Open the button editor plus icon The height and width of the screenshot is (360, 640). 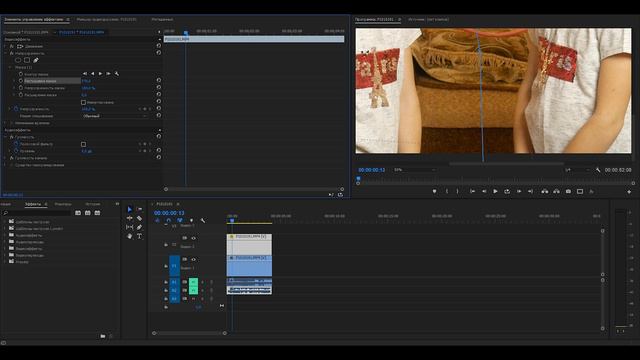point(629,191)
